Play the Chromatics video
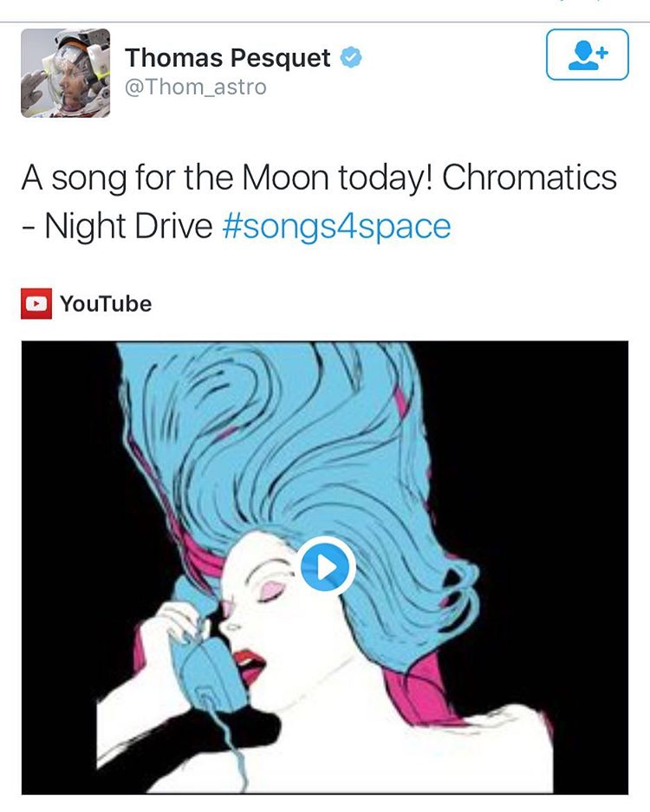 325,568
